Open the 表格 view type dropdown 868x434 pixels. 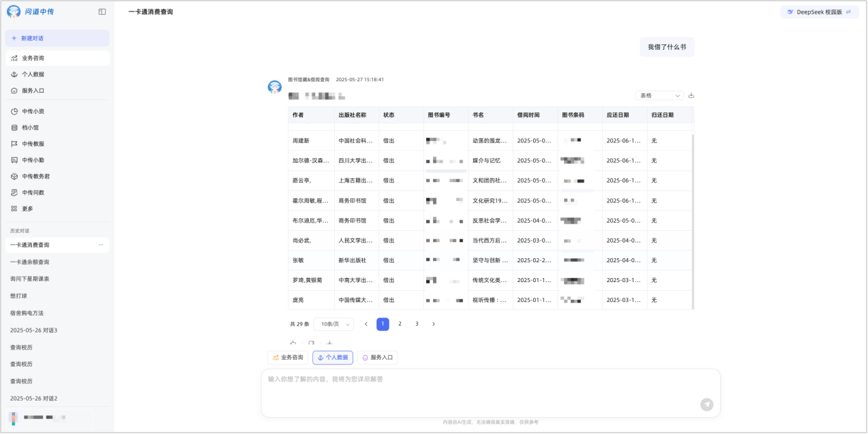[x=659, y=95]
